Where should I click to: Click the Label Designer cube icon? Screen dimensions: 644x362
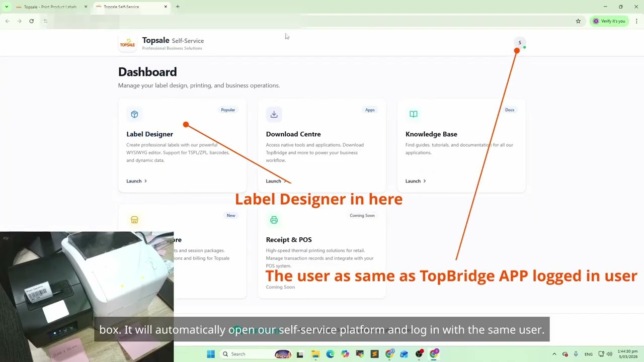[134, 114]
